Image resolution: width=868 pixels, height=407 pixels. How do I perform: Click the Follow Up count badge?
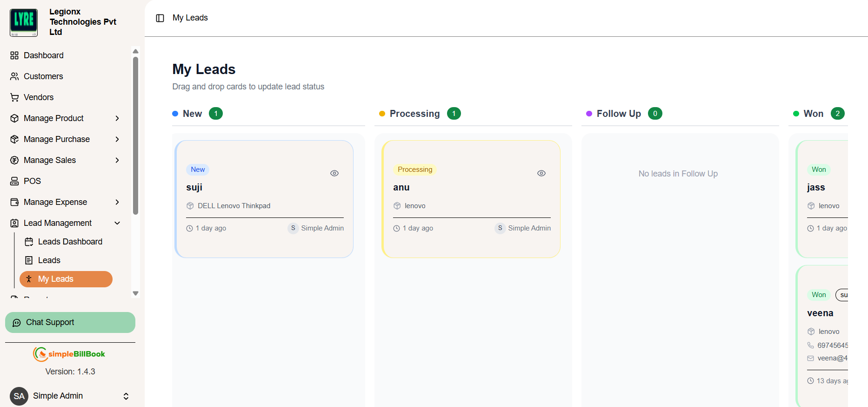point(655,114)
